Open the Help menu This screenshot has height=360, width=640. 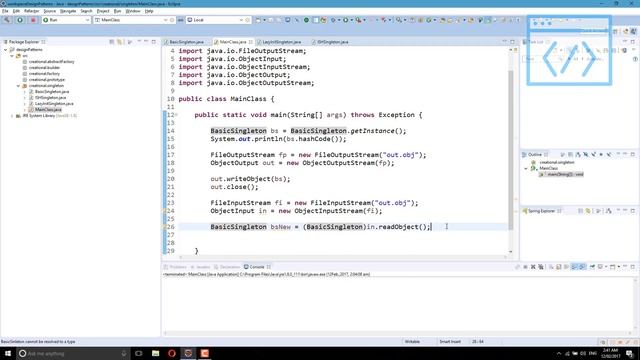point(149,11)
